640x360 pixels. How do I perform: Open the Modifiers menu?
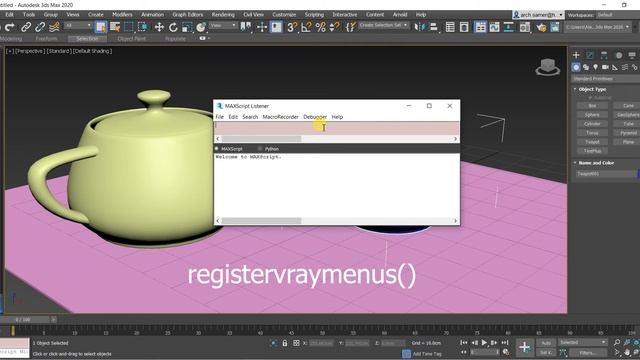click(122, 15)
